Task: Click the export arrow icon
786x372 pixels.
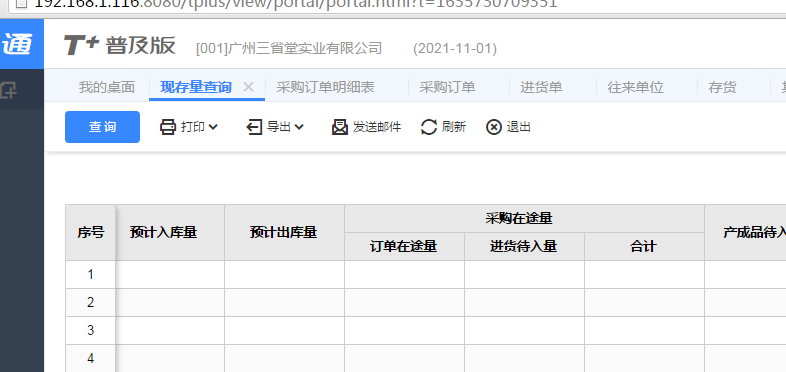Action: [x=254, y=127]
